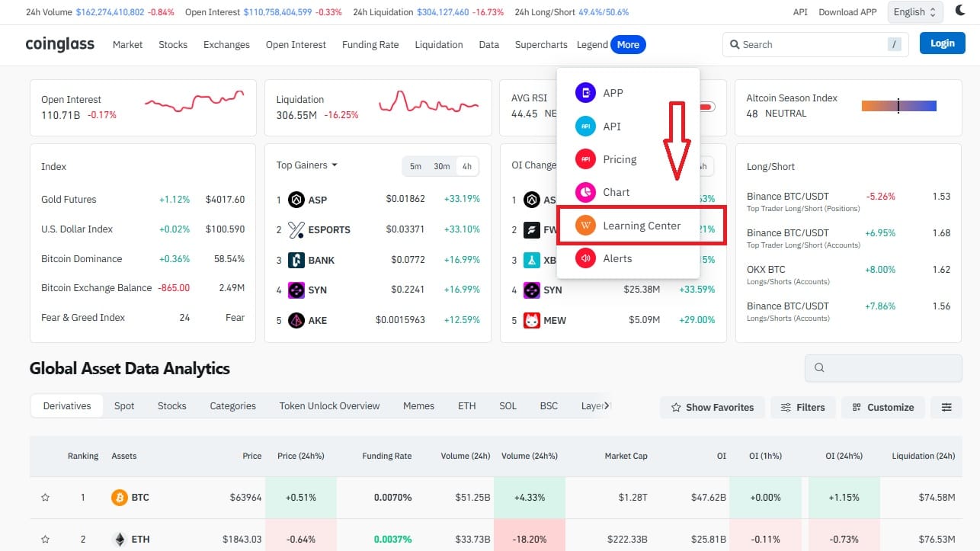Screen dimensions: 980x551
Task: Sort by Funding Rate column header
Action: pos(387,456)
